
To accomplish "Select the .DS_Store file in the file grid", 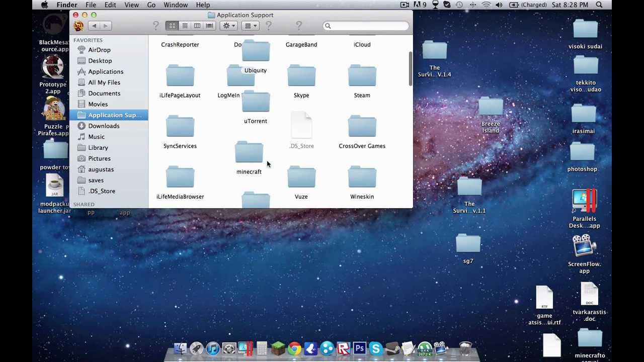I will (301, 126).
